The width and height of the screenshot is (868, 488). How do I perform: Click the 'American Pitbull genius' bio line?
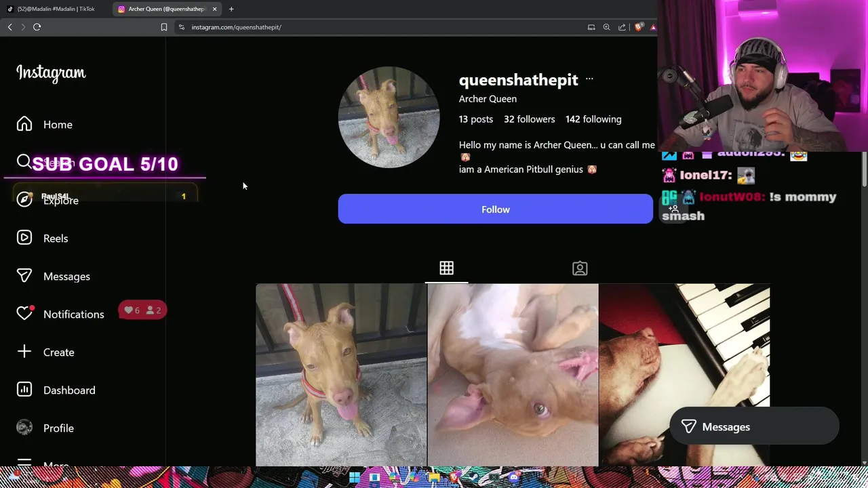click(x=528, y=169)
